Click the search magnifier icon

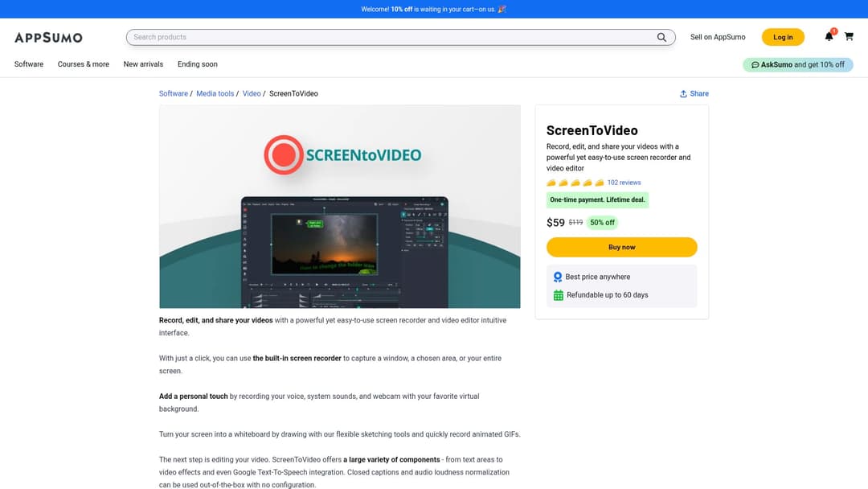(661, 37)
